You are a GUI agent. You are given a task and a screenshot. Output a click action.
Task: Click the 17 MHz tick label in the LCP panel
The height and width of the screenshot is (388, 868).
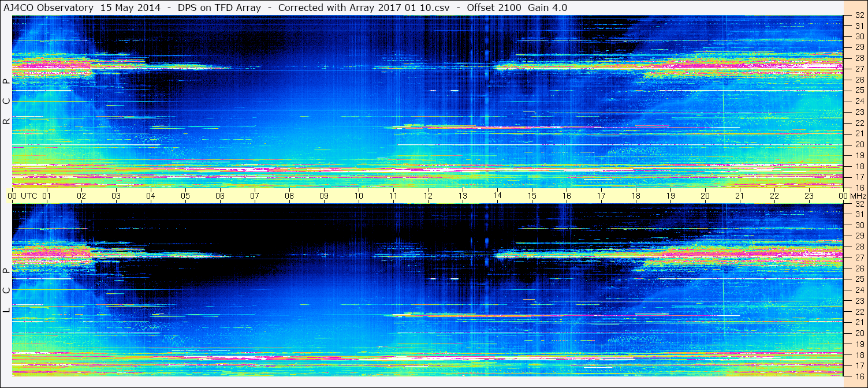click(x=859, y=365)
